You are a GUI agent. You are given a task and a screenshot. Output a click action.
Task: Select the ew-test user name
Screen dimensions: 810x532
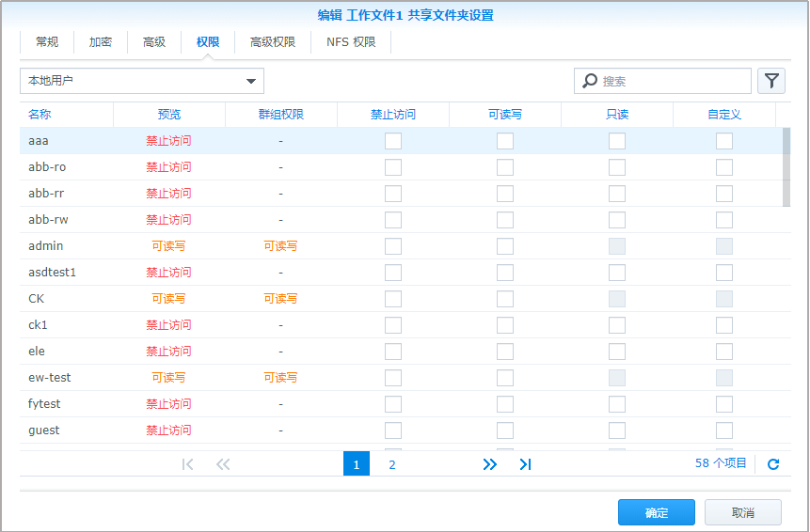50,378
